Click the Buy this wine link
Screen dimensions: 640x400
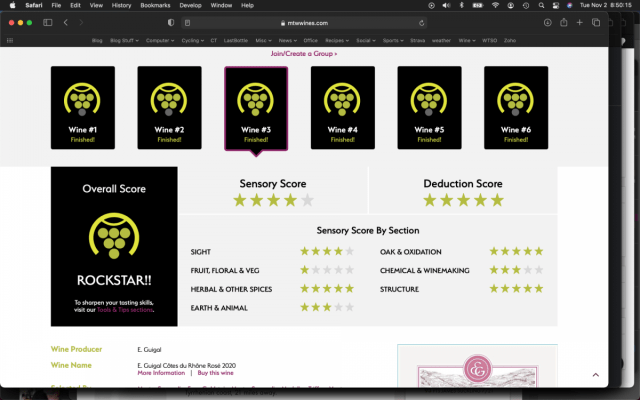(x=215, y=372)
